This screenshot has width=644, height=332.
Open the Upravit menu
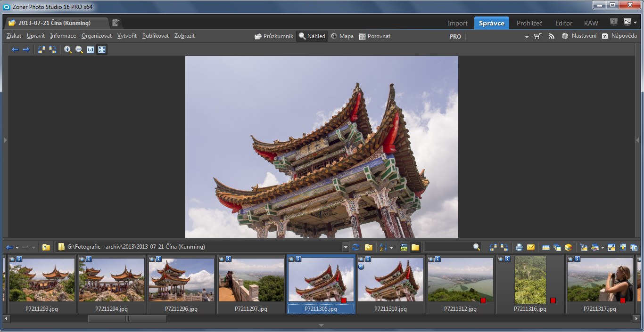click(x=36, y=36)
